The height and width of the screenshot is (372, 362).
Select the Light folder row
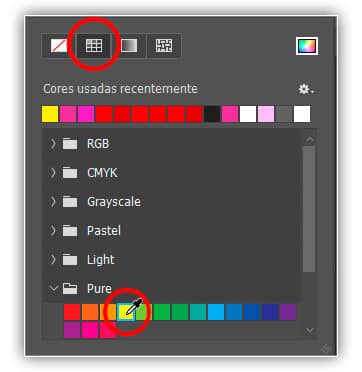pos(172,260)
